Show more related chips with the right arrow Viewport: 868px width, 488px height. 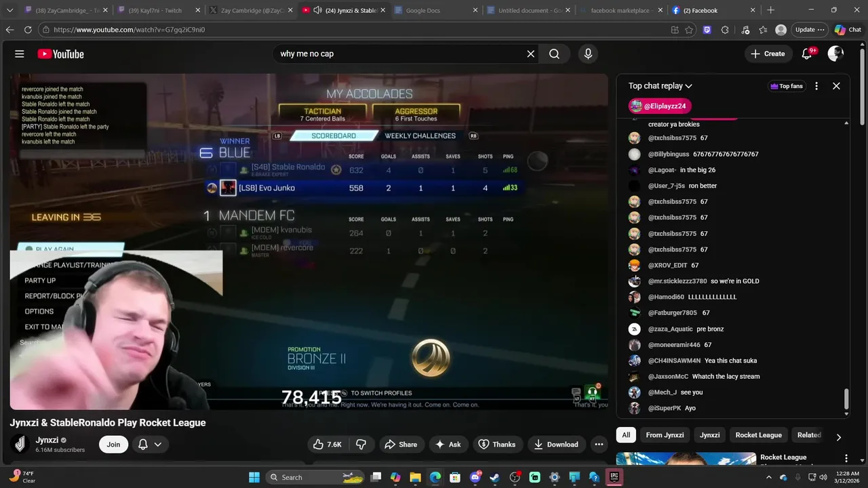[x=839, y=437]
